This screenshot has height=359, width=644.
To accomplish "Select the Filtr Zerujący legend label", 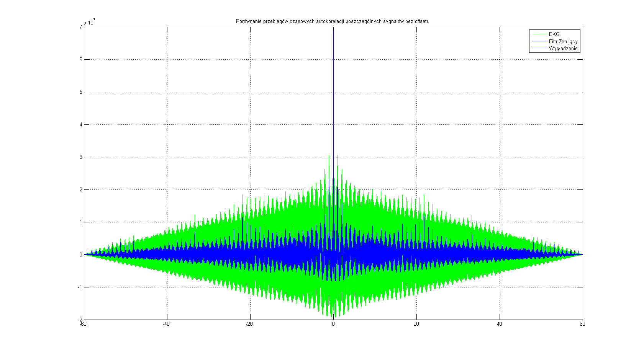I will [x=563, y=41].
